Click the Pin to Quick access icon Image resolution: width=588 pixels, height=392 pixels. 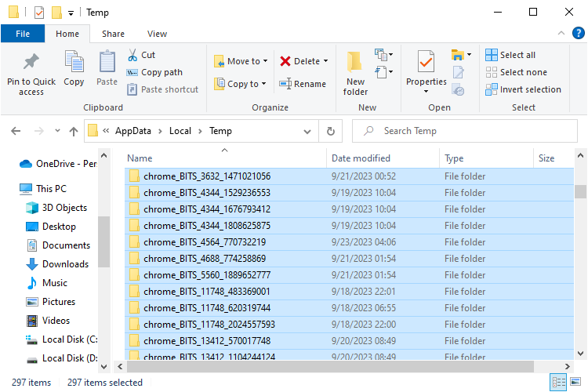pos(31,63)
